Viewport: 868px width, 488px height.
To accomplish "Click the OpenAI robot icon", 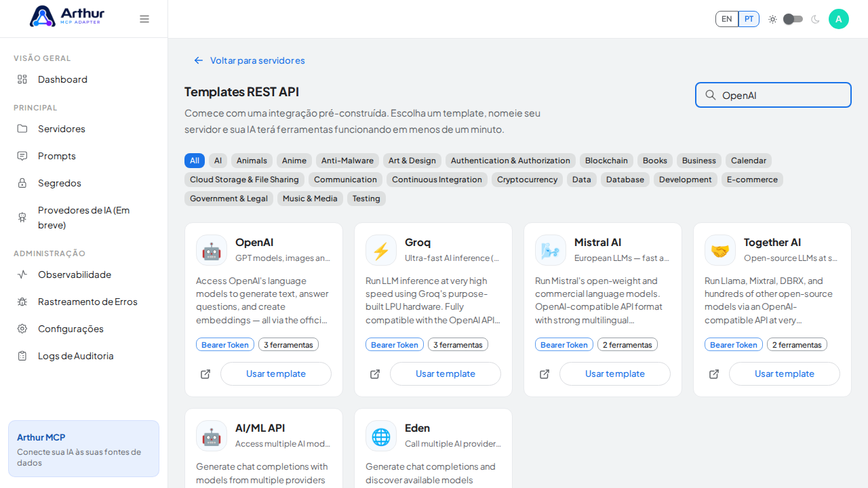I will 212,250.
